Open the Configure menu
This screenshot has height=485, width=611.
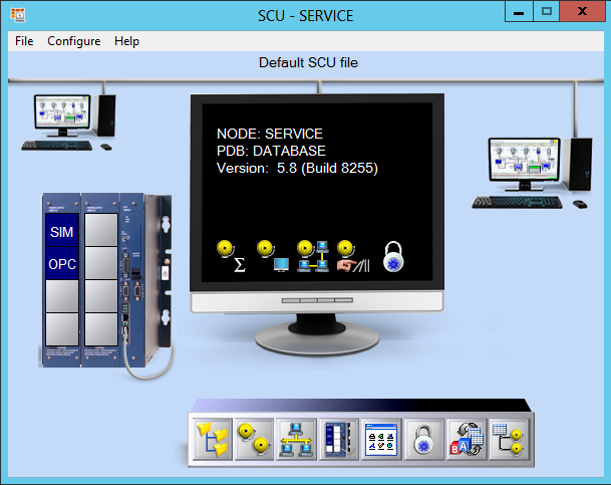point(74,41)
